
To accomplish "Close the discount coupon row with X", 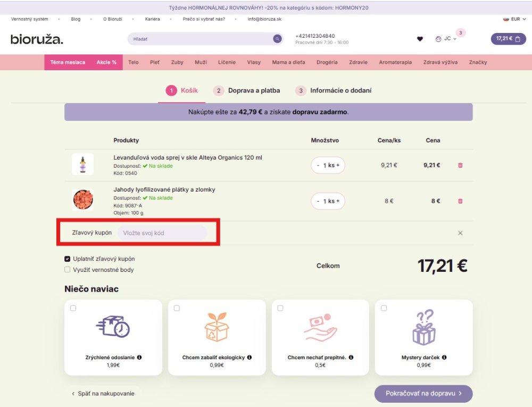I will (460, 233).
